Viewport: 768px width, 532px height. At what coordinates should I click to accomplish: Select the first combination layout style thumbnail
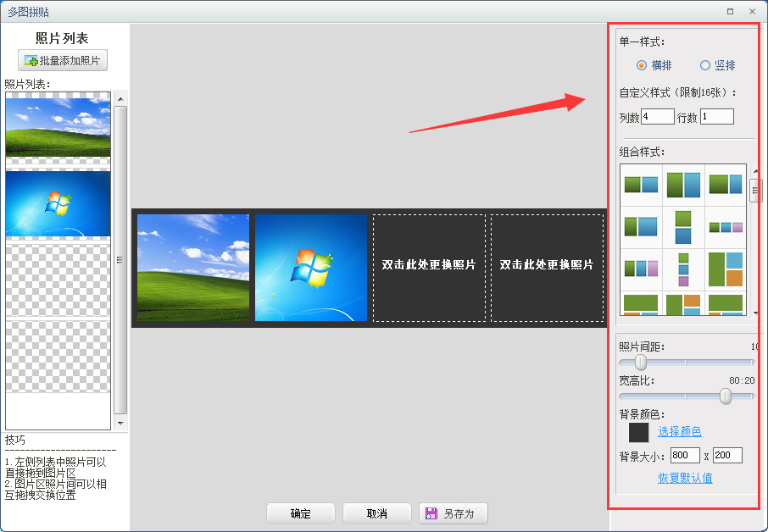tap(641, 183)
